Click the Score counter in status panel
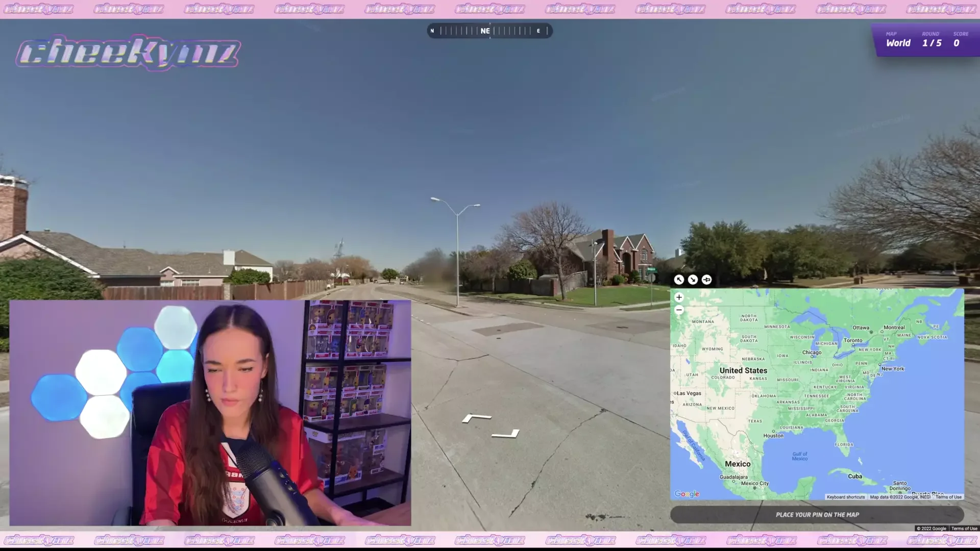 [957, 43]
